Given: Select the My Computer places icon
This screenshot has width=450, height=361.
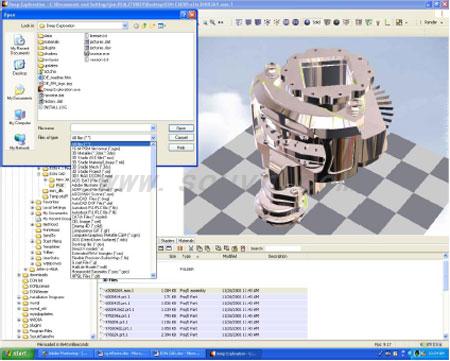Looking at the screenshot, I should pyautogui.click(x=20, y=117).
